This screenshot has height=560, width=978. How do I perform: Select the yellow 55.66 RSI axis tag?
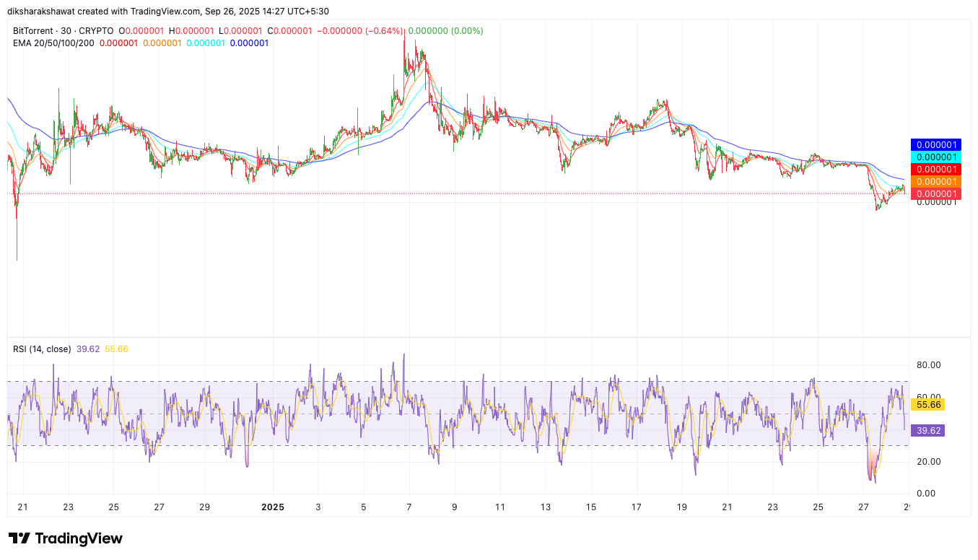point(927,406)
